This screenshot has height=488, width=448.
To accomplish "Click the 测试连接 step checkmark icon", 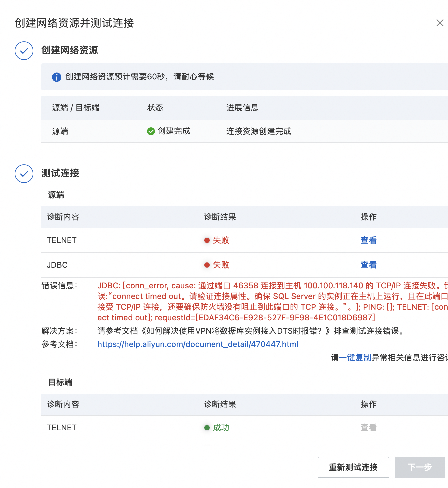I will click(24, 174).
